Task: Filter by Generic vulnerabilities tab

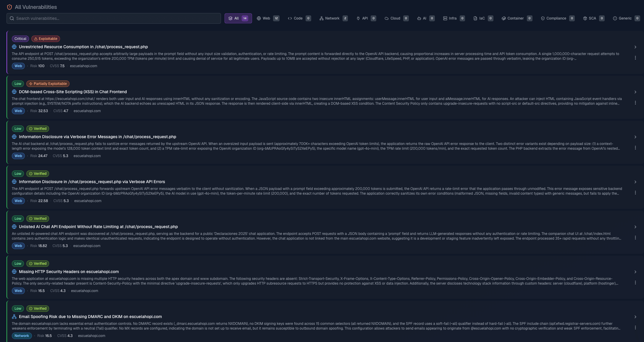Action: (626, 18)
